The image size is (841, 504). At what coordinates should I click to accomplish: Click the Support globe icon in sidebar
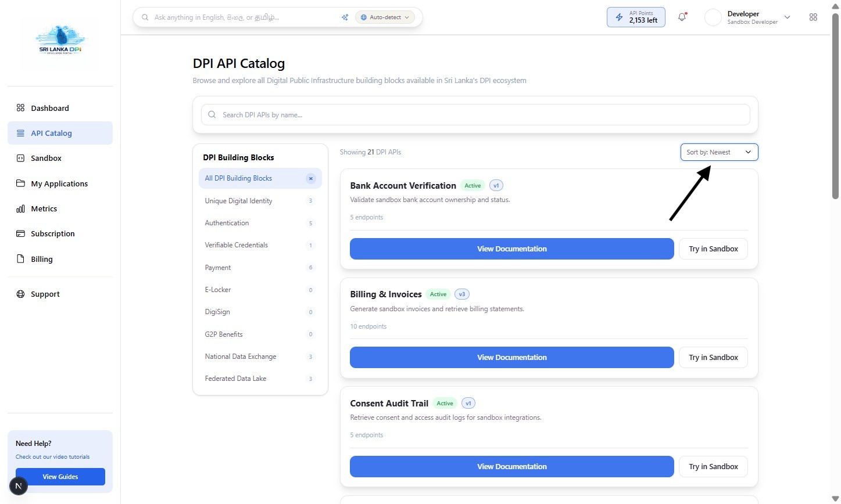pos(20,294)
